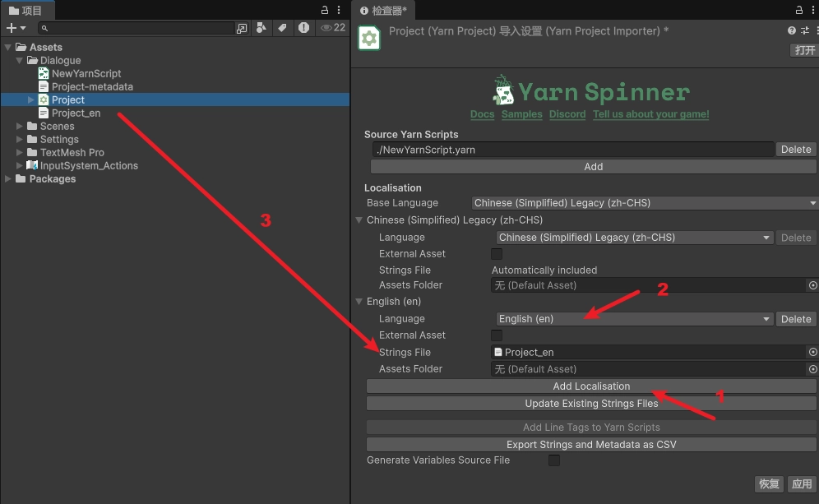Click Add under Source Yarn Scripts

pos(594,167)
